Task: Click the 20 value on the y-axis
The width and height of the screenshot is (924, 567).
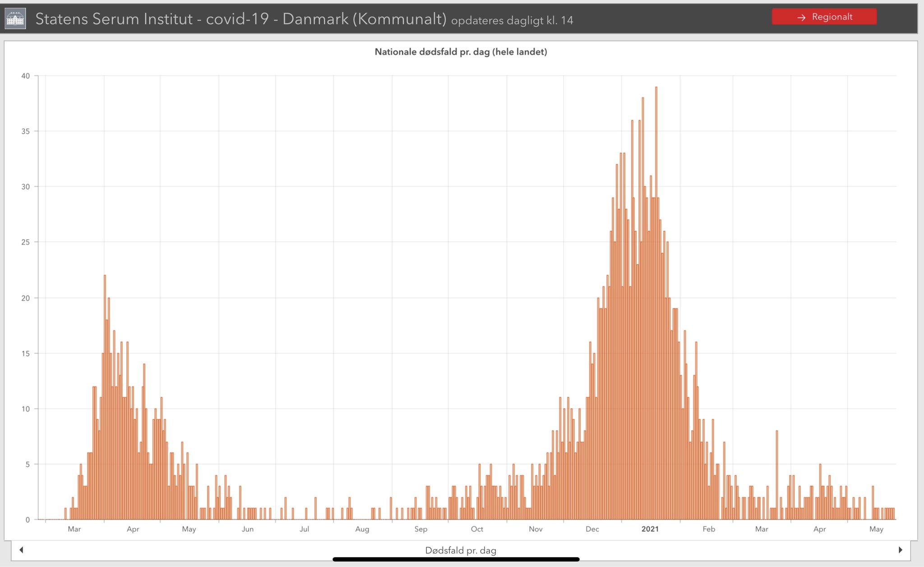Action: pos(26,298)
